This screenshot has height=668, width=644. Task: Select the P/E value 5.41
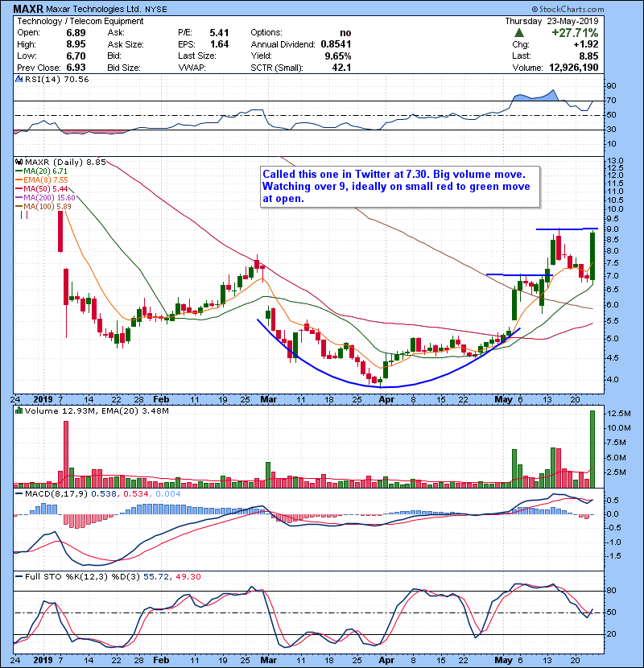pos(219,33)
